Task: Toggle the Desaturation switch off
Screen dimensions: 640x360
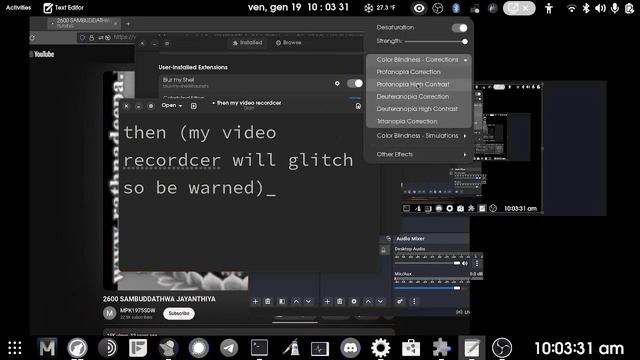Action: tap(460, 28)
